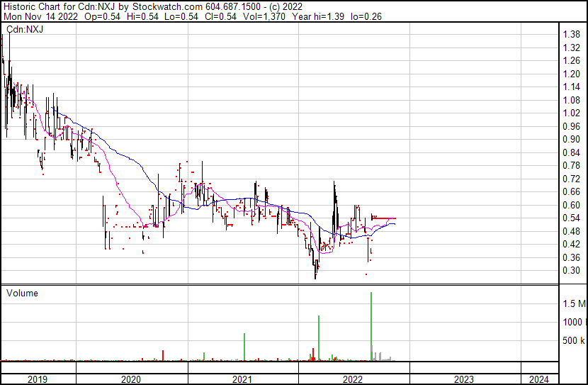Select the 2024 year marker on the time axis

point(538,379)
